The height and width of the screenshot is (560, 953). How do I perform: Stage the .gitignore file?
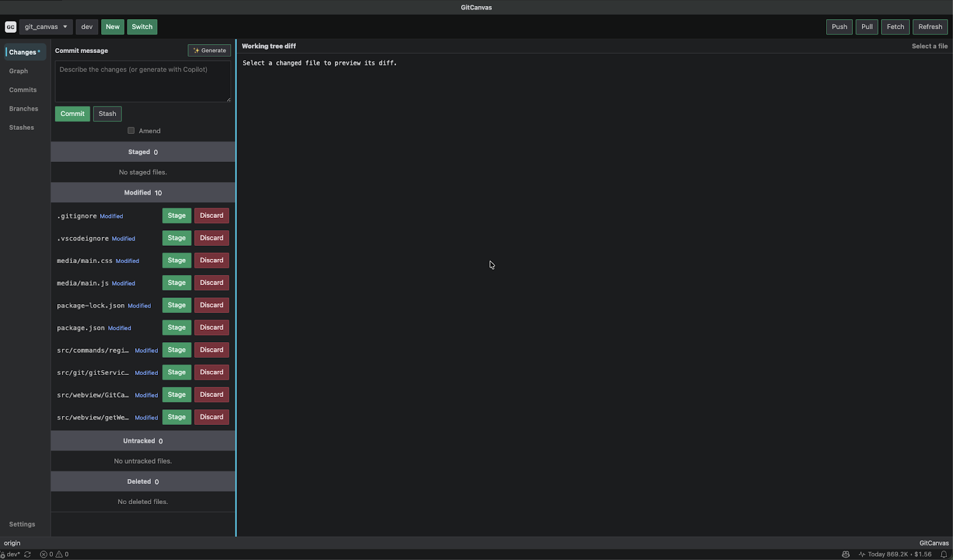coord(176,215)
